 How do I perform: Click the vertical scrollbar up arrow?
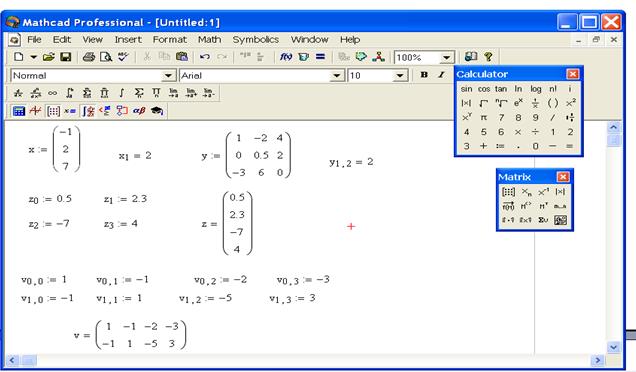613,127
